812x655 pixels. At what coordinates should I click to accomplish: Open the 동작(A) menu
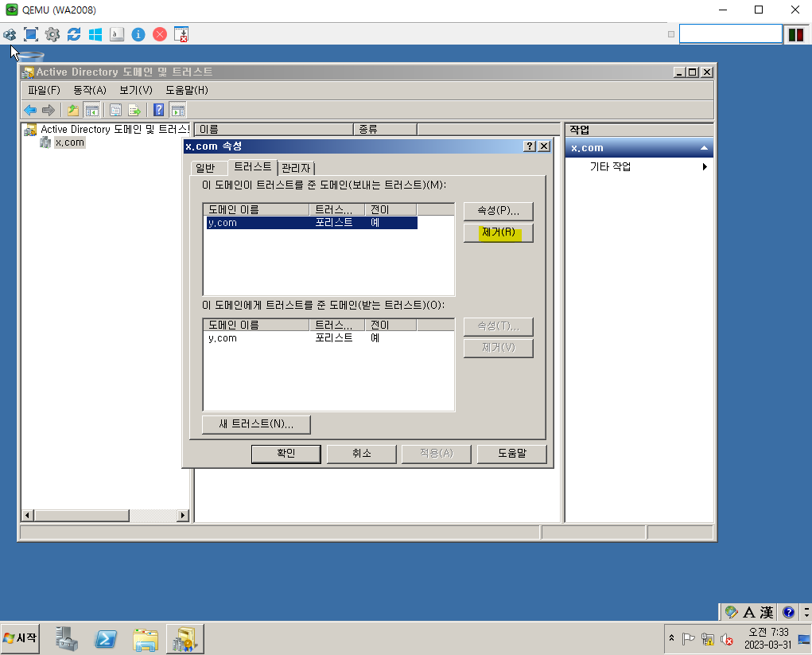tap(90, 90)
